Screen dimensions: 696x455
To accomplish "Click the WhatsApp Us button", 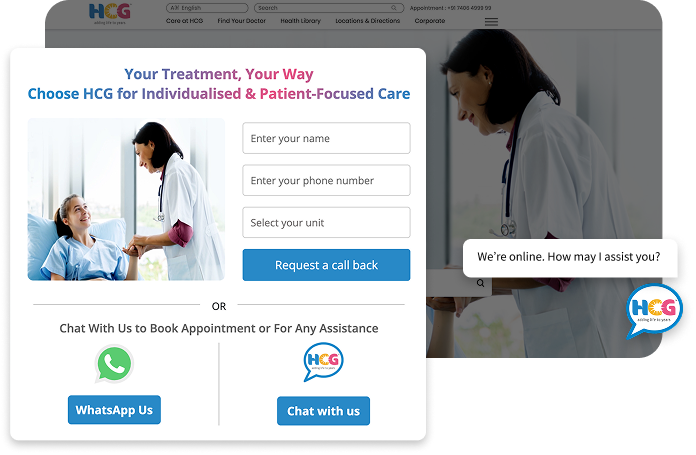I will [x=114, y=410].
